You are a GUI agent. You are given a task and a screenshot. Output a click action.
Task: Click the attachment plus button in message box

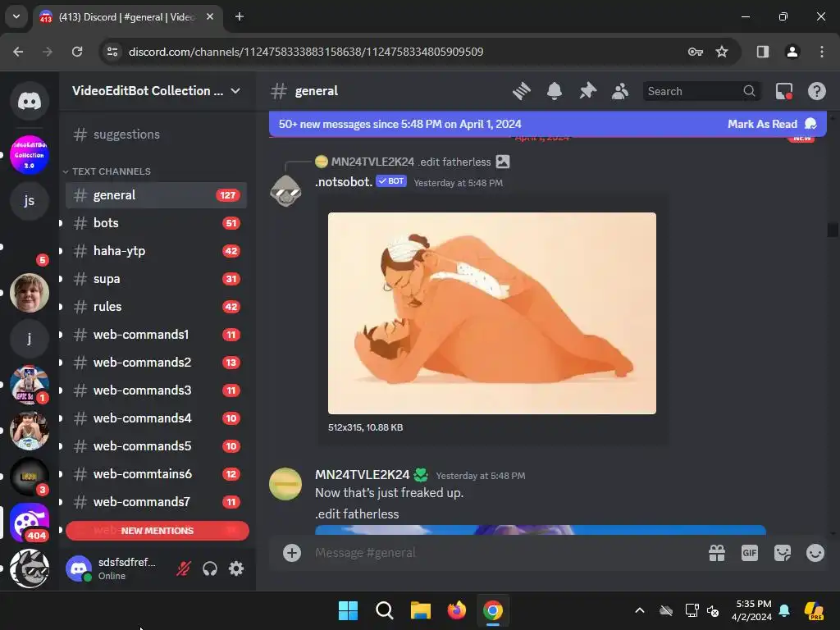click(292, 553)
